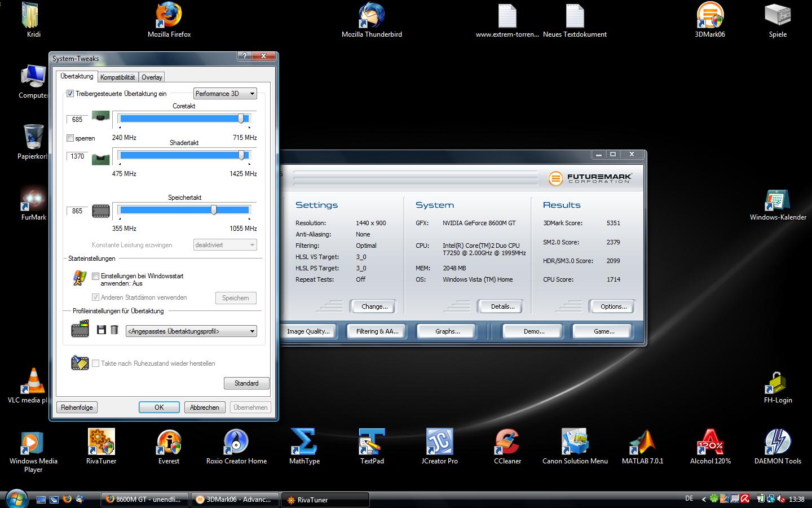Viewport: 812px width, 508px height.
Task: Open Image Quality... in 3DMark06
Action: (x=308, y=331)
